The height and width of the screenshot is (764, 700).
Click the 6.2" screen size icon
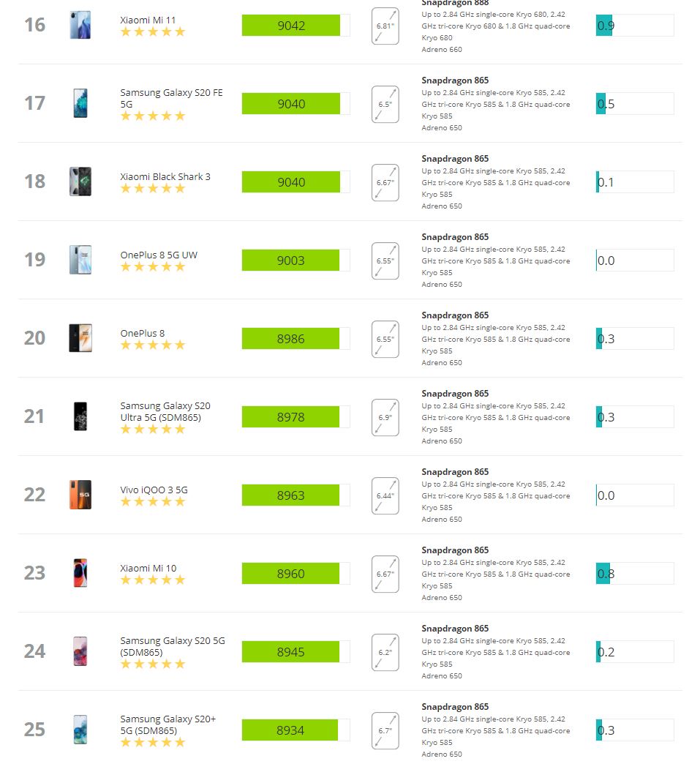(x=385, y=652)
